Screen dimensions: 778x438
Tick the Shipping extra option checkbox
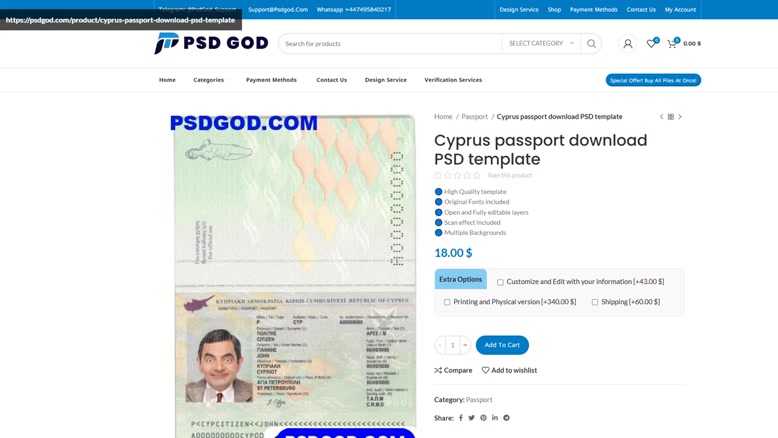[x=595, y=302]
